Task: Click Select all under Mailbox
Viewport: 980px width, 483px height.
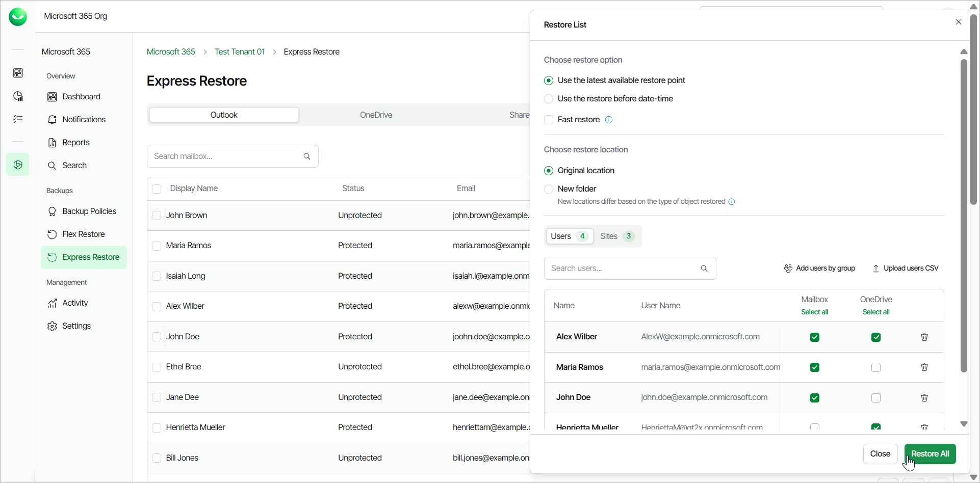Action: tap(814, 312)
